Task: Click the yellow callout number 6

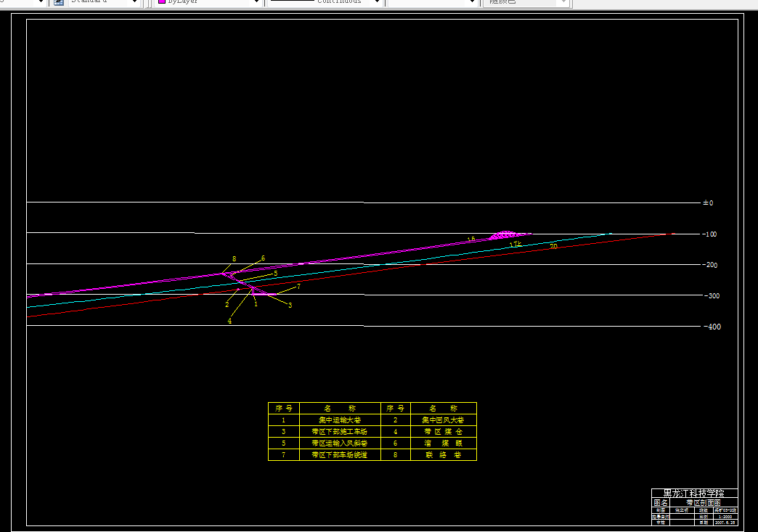Action: (x=263, y=258)
